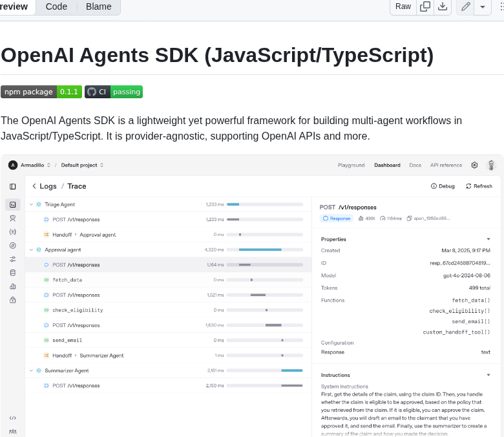Screen dimensions: 504x437
Task: Download the raw file icon
Action: 443,6
